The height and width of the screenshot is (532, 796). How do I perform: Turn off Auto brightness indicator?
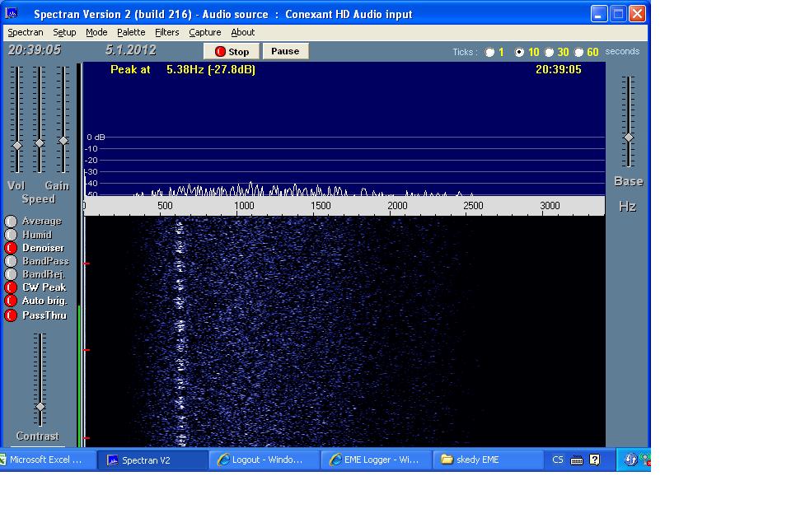(x=11, y=301)
